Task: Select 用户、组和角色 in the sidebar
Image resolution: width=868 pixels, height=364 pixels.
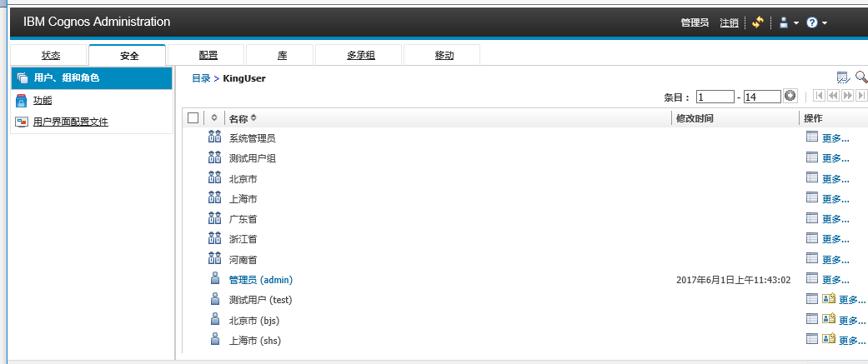Action: click(x=92, y=78)
